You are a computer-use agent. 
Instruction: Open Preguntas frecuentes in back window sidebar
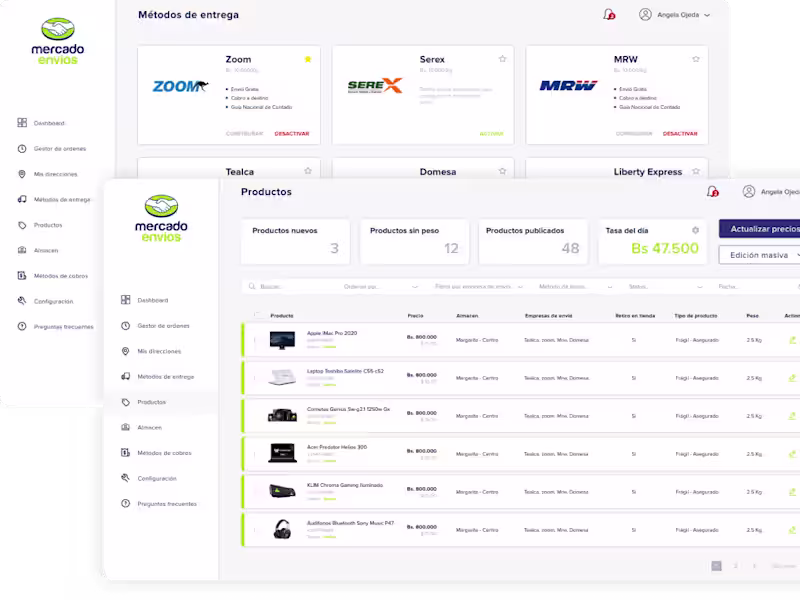coord(63,327)
